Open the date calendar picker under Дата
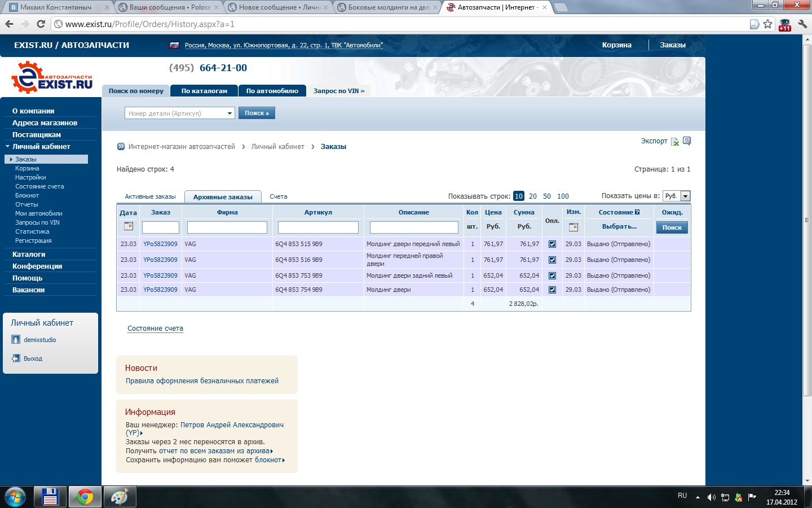The image size is (812, 508). point(129,226)
